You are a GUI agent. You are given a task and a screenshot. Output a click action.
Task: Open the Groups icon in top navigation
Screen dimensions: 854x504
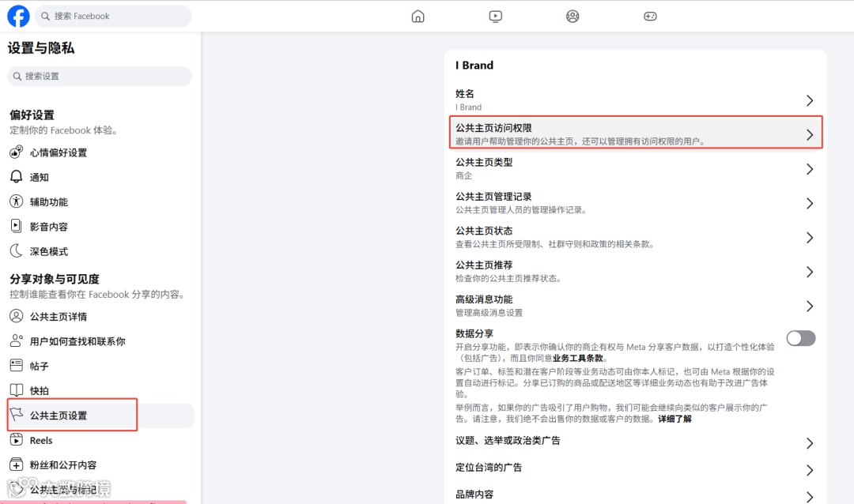point(572,17)
